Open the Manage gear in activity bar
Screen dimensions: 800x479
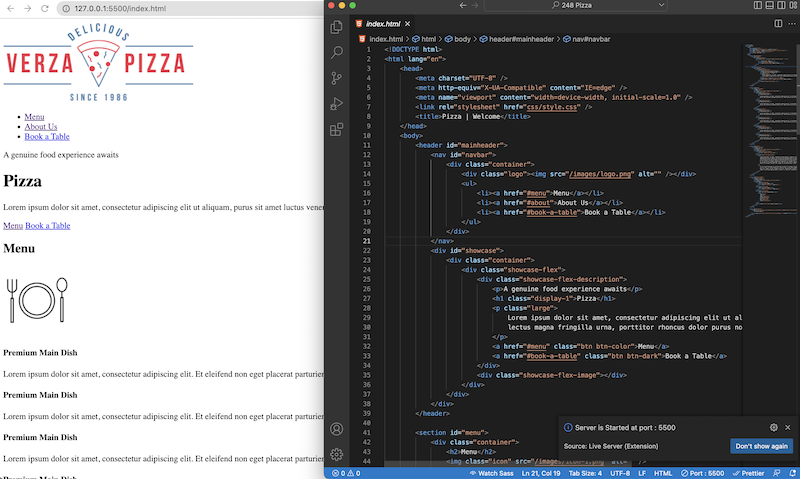(337, 454)
